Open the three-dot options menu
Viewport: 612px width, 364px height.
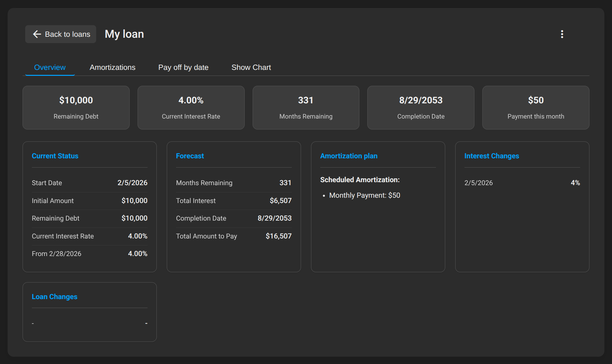click(x=562, y=34)
